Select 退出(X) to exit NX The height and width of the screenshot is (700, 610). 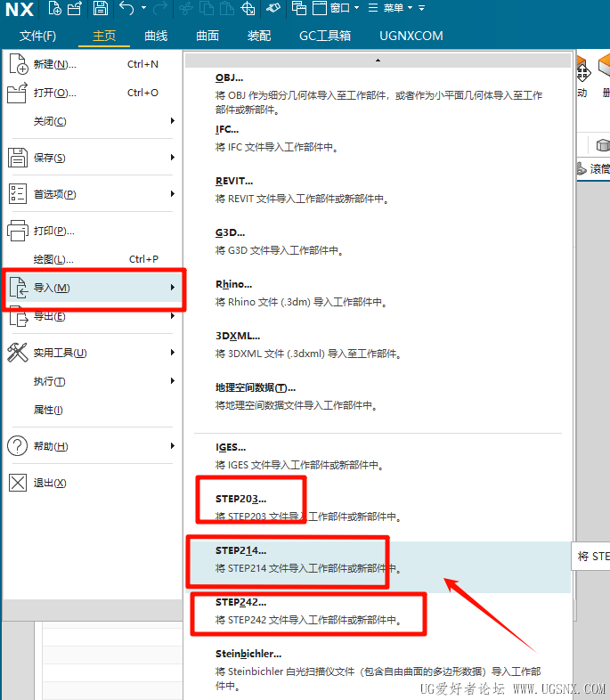(x=93, y=483)
